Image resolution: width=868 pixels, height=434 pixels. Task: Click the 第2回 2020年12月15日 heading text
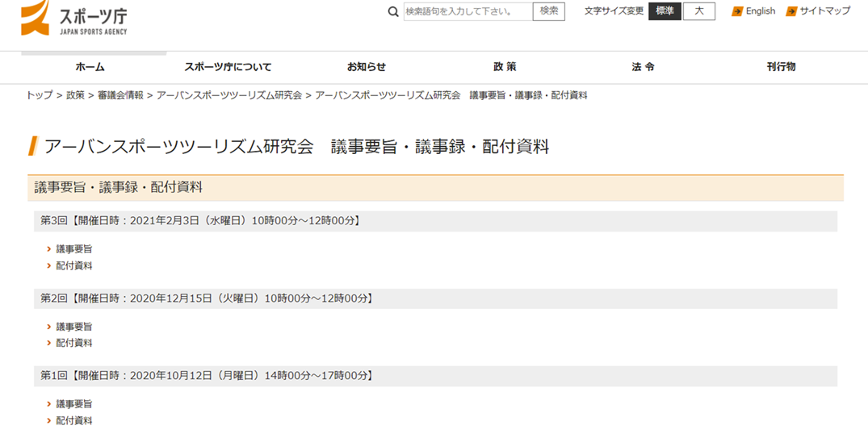click(208, 298)
